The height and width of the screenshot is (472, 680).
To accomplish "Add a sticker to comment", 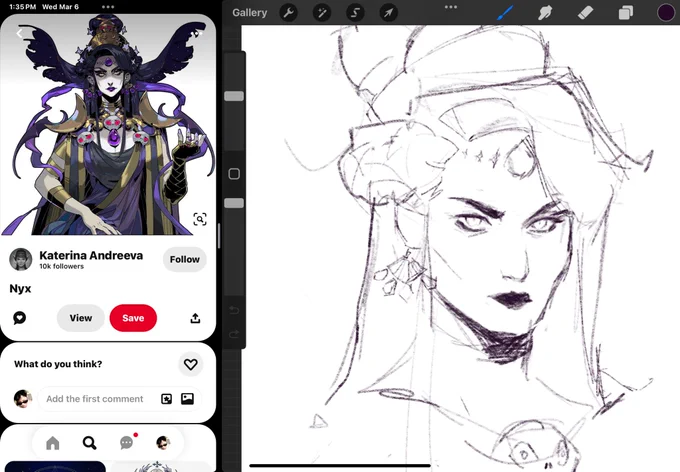I will point(167,399).
